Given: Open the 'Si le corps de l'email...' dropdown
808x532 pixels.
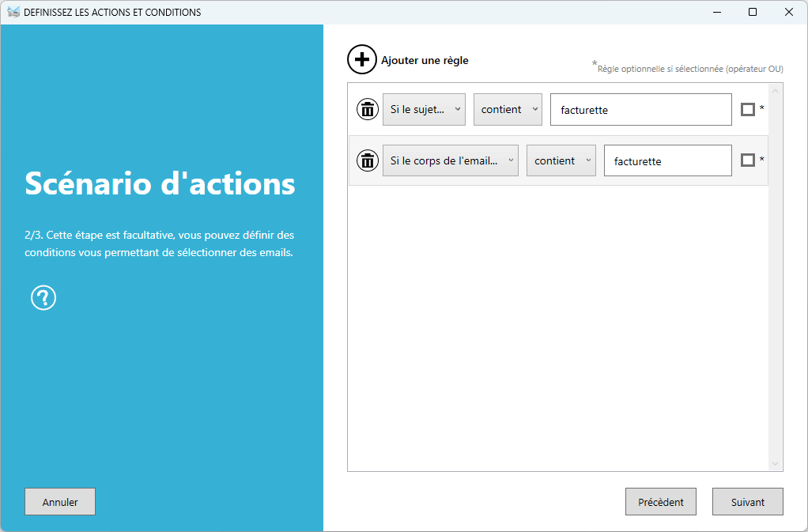Looking at the screenshot, I should click(451, 160).
